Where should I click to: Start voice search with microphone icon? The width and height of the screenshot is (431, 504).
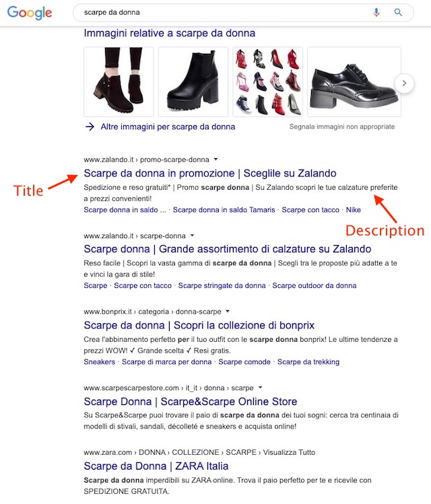(376, 13)
